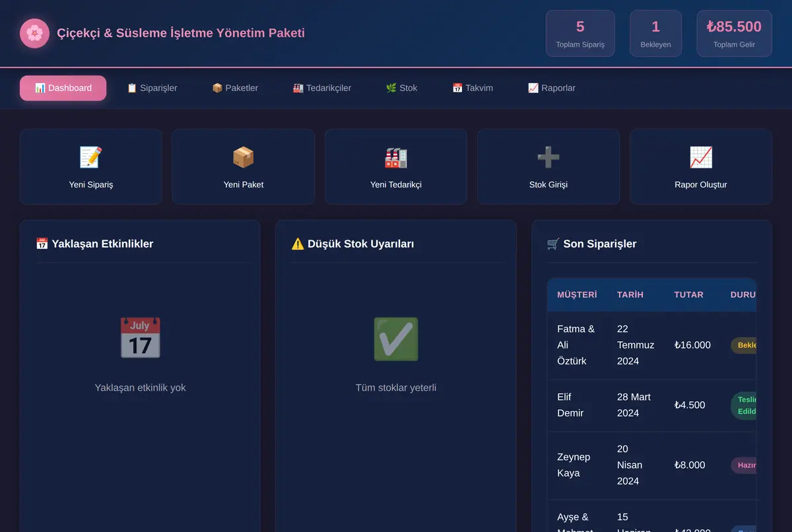Click the green checkmark stock icon
The width and height of the screenshot is (792, 532).
396,338
